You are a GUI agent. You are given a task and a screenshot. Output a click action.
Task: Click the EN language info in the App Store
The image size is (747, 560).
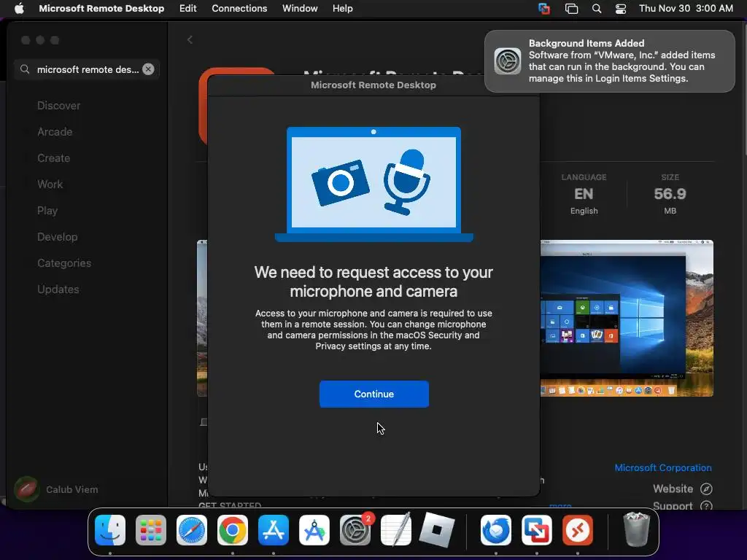tap(584, 194)
